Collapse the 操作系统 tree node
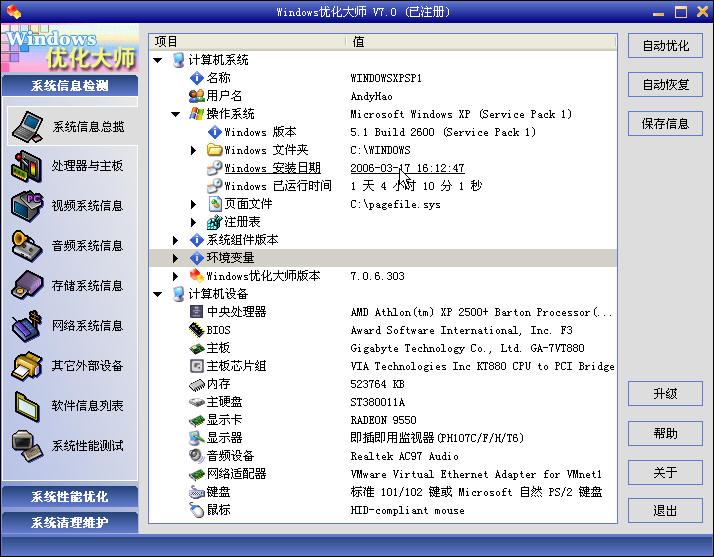714x557 pixels. coord(176,114)
